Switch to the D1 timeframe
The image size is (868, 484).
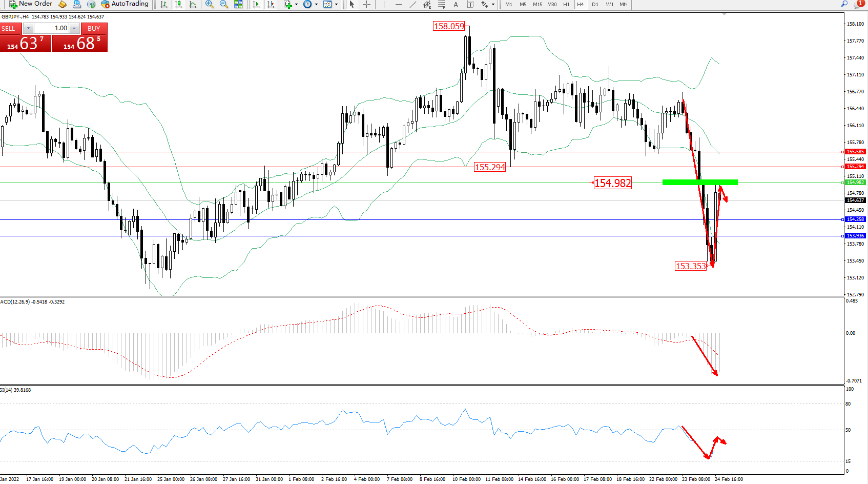[595, 4]
